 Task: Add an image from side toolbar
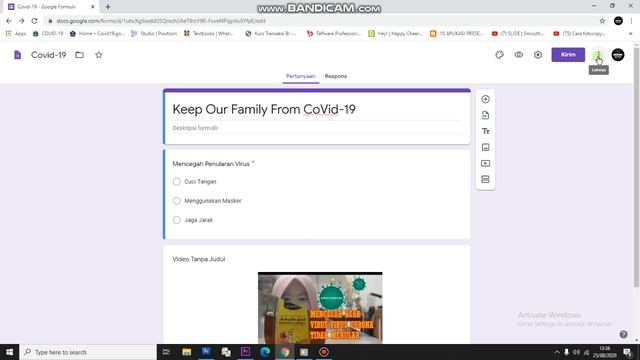pyautogui.click(x=485, y=147)
